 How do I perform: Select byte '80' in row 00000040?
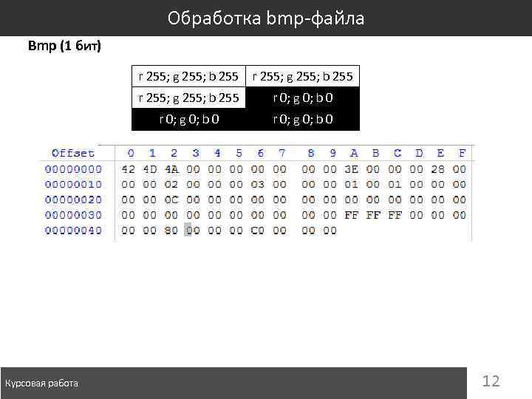(x=171, y=231)
